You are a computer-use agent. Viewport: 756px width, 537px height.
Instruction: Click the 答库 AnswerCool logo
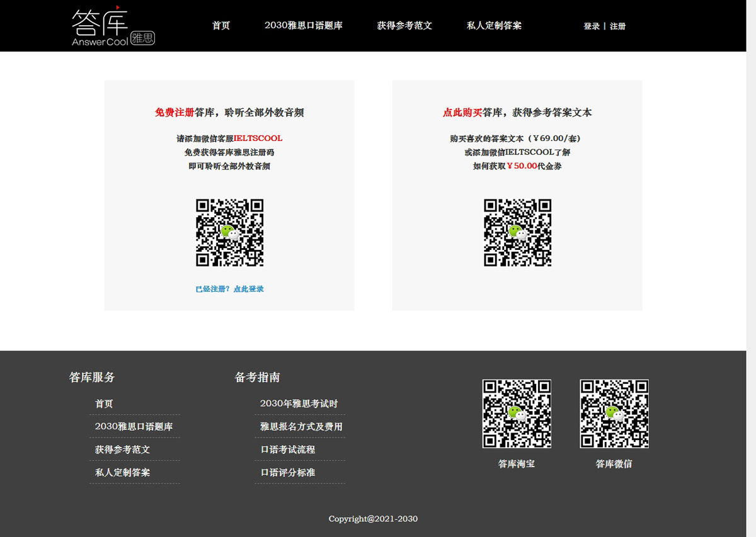coord(113,26)
